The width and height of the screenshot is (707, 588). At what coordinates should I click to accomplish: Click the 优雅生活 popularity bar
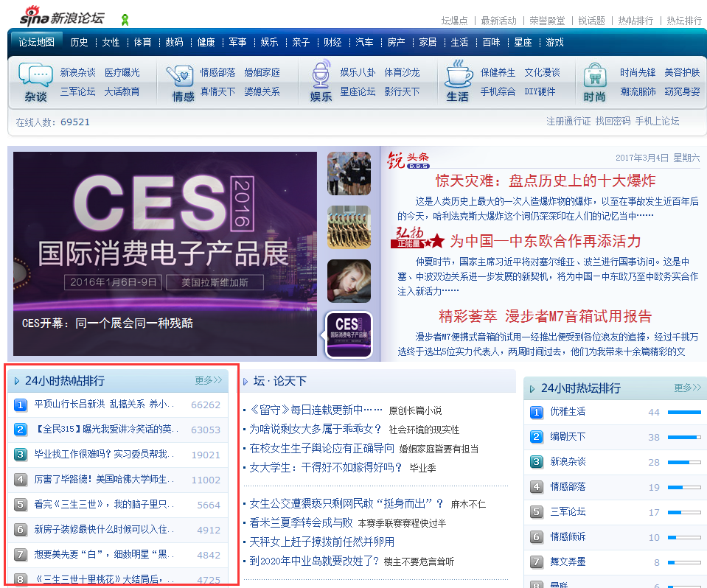click(x=683, y=412)
